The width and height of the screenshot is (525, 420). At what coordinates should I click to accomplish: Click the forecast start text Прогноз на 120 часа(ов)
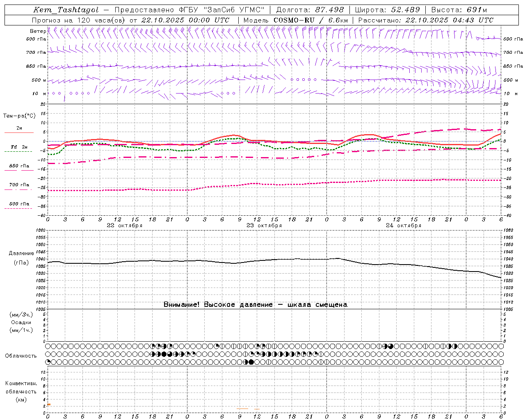coord(79,20)
